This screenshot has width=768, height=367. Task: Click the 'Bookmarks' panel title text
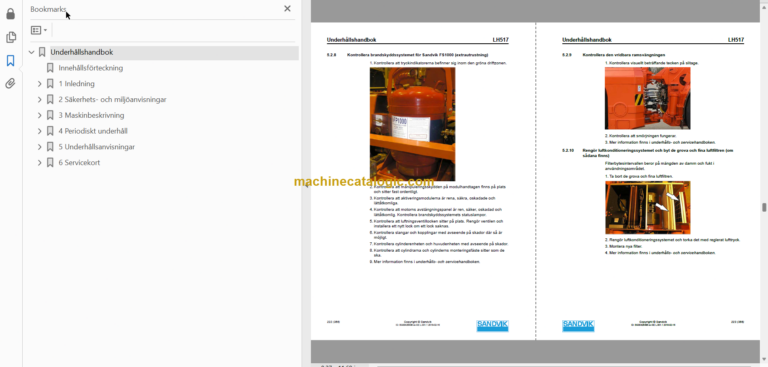pyautogui.click(x=48, y=9)
